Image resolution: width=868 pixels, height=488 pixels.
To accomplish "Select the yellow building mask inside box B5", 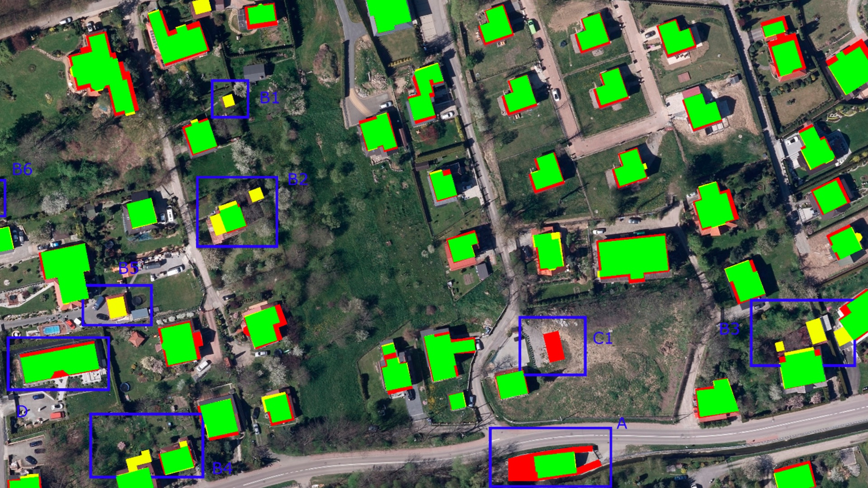I will [x=118, y=307].
